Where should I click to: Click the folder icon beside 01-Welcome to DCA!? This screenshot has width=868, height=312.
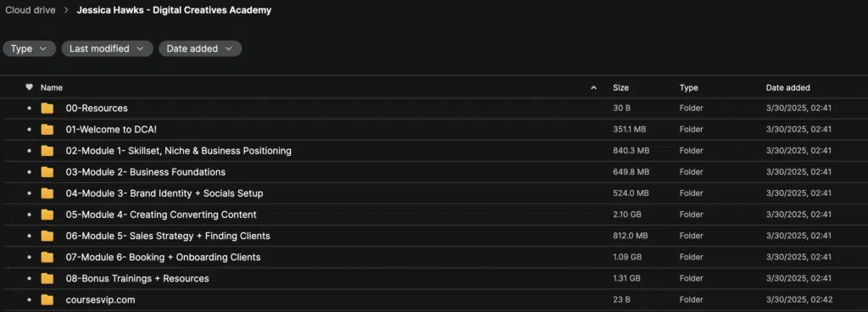pyautogui.click(x=47, y=130)
